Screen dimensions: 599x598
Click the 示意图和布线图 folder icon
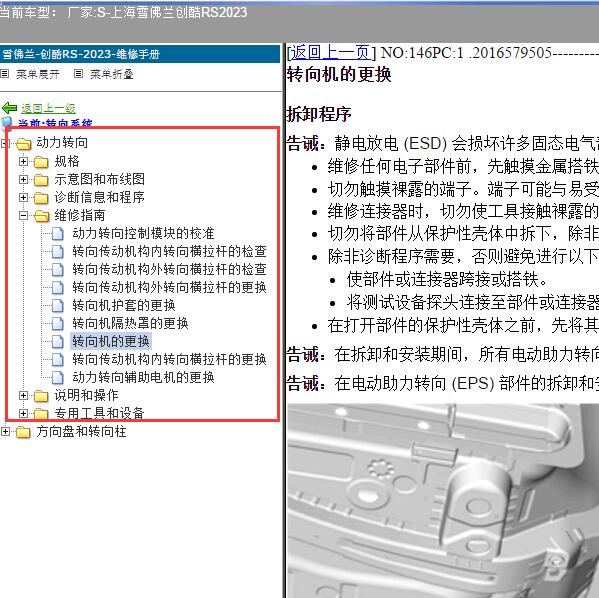(41, 180)
